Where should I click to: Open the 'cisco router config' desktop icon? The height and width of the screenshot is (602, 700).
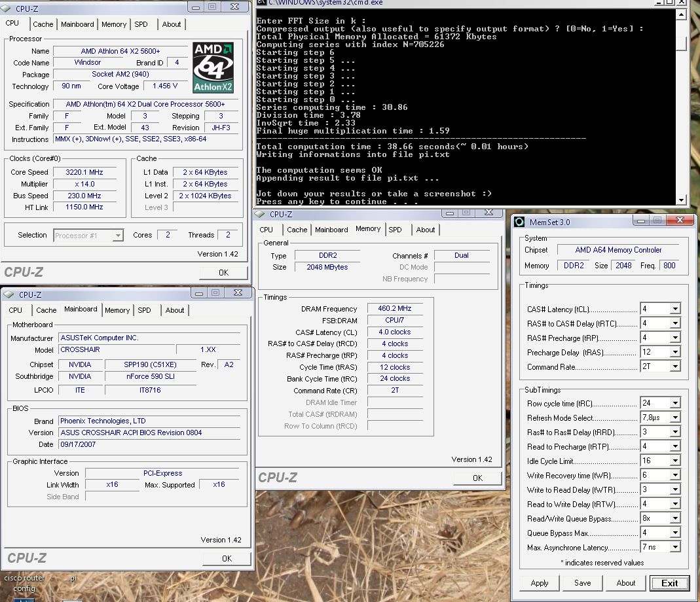pyautogui.click(x=24, y=589)
